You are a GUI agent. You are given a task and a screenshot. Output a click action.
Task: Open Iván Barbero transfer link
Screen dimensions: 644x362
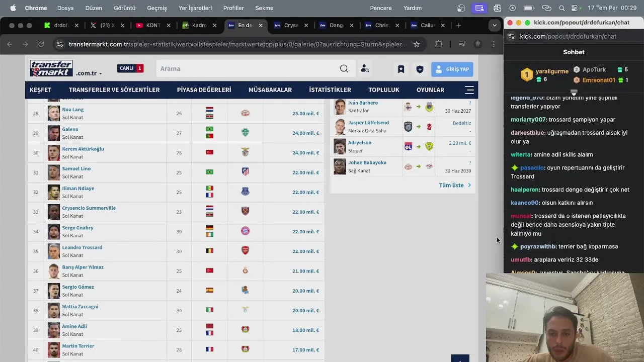pyautogui.click(x=363, y=103)
